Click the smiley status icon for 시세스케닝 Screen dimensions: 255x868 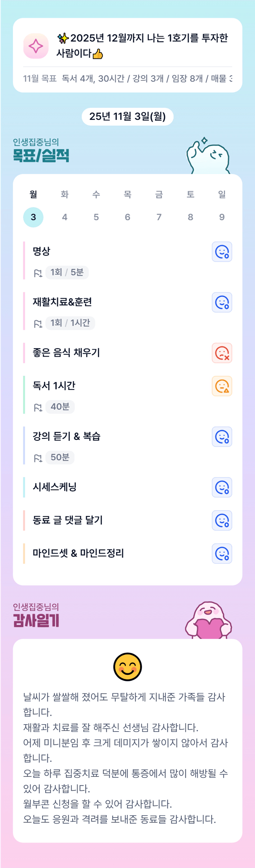(x=222, y=487)
